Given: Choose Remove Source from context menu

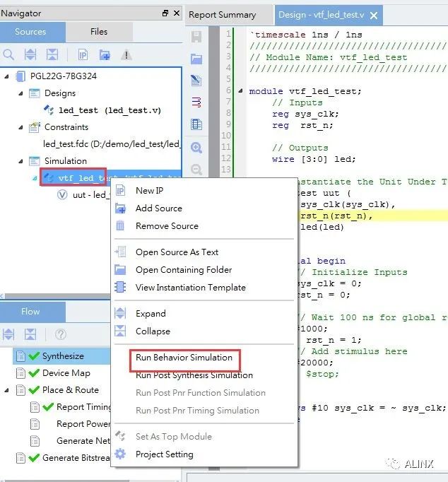Looking at the screenshot, I should point(204,226).
